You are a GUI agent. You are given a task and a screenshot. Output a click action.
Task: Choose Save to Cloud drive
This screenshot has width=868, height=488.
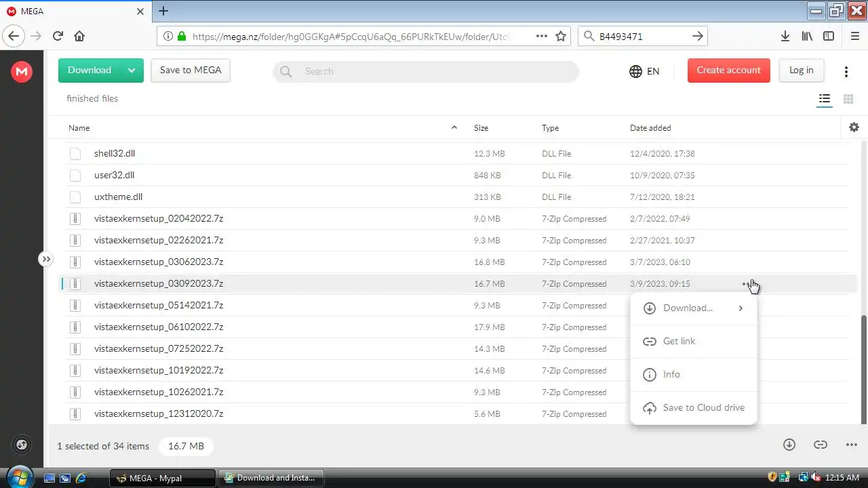(694, 408)
